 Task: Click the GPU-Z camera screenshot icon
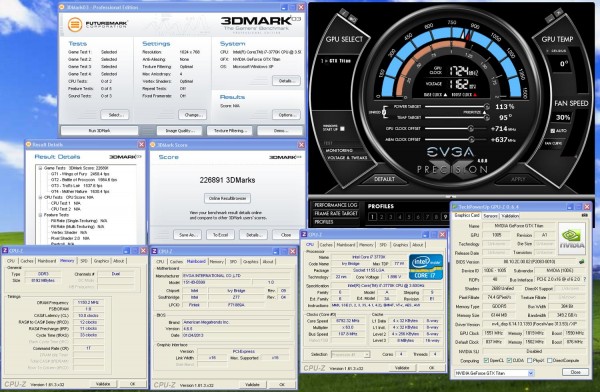point(584,216)
